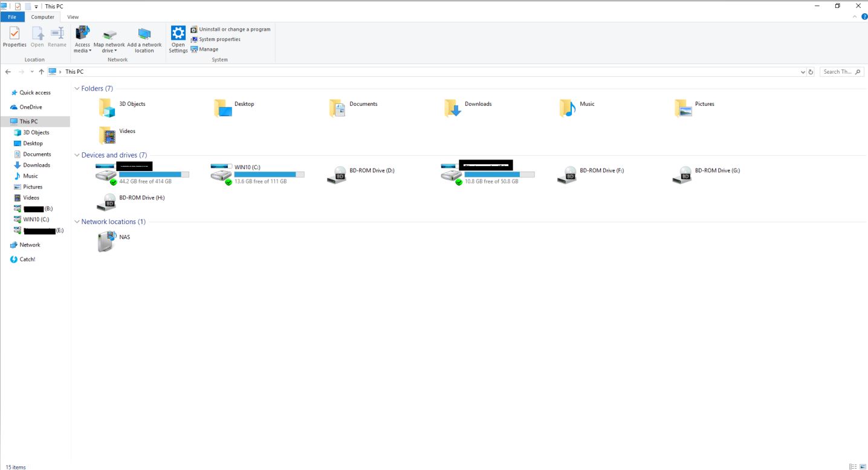Image resolution: width=868 pixels, height=470 pixels.
Task: Open Properties from the ribbon
Action: click(14, 39)
